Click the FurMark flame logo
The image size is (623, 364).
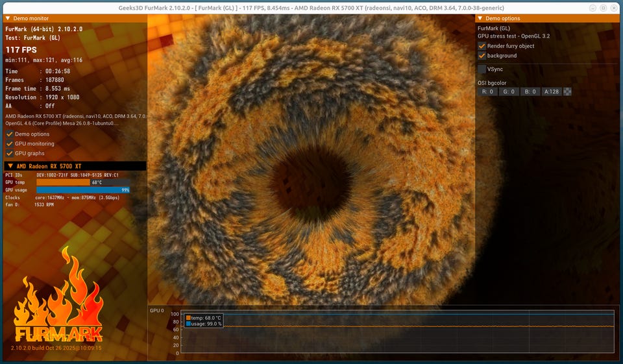[58, 295]
